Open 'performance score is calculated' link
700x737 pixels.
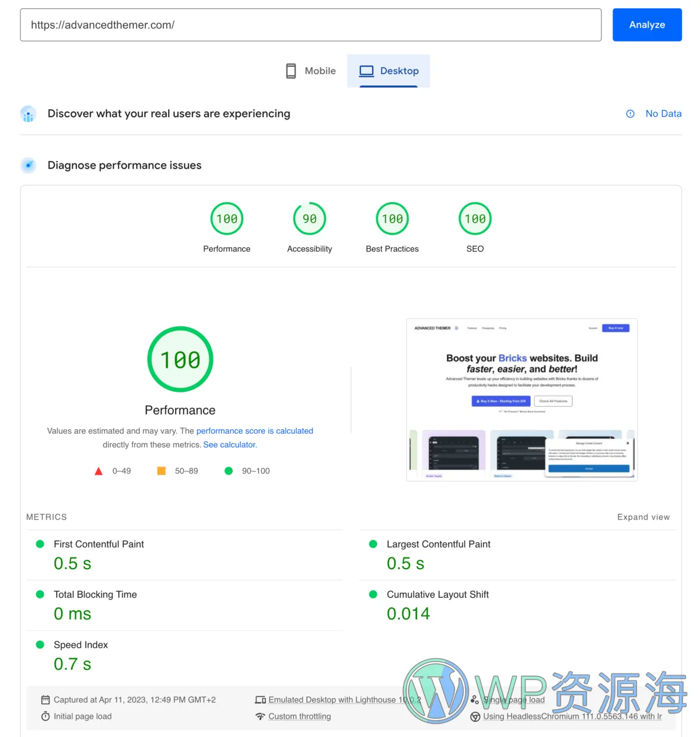click(255, 431)
